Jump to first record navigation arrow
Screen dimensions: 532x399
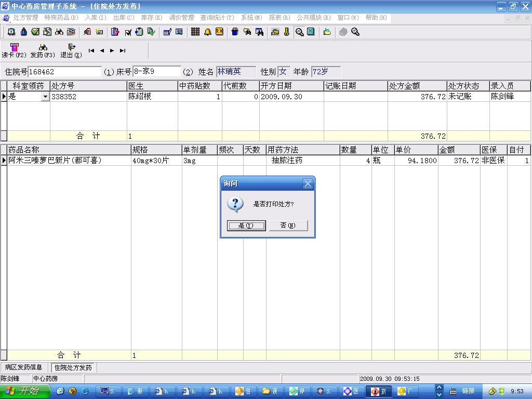point(91,50)
